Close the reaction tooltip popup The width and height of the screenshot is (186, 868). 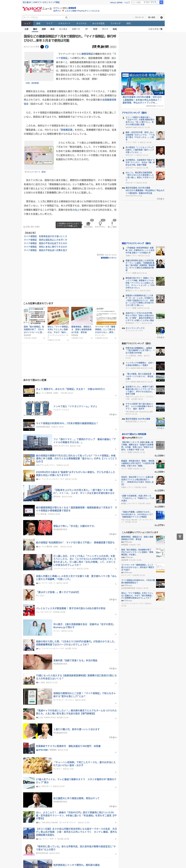click(x=81, y=223)
